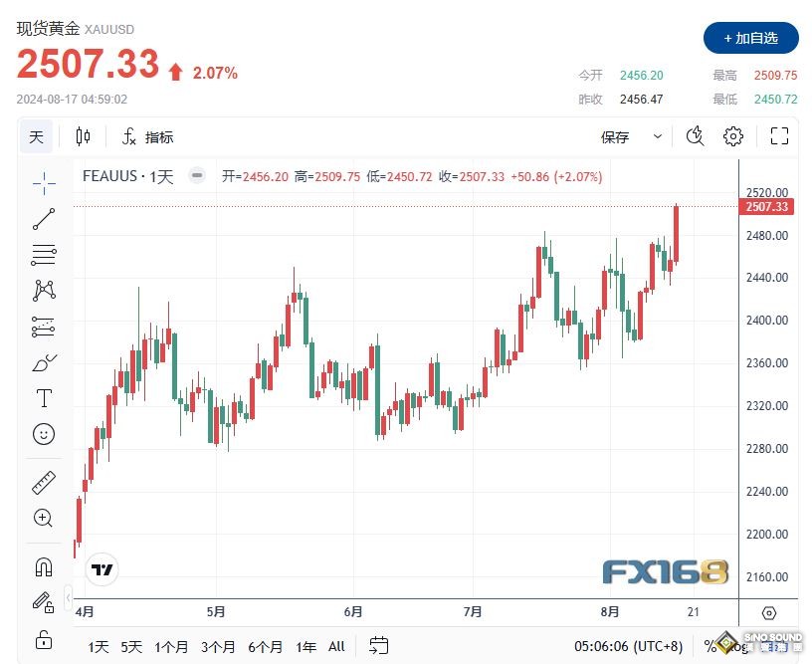This screenshot has height=664, width=812.
Task: Click the latest red candlestick on chart
Action: click(676, 234)
